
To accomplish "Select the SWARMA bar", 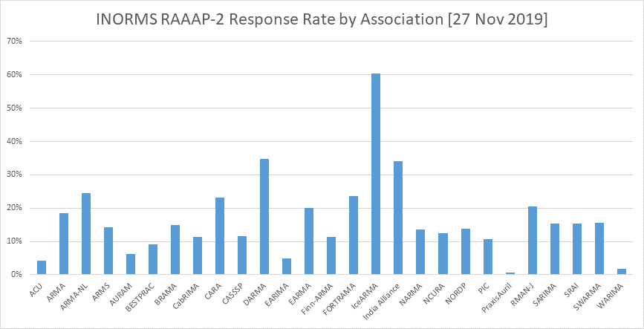I will coord(599,249).
